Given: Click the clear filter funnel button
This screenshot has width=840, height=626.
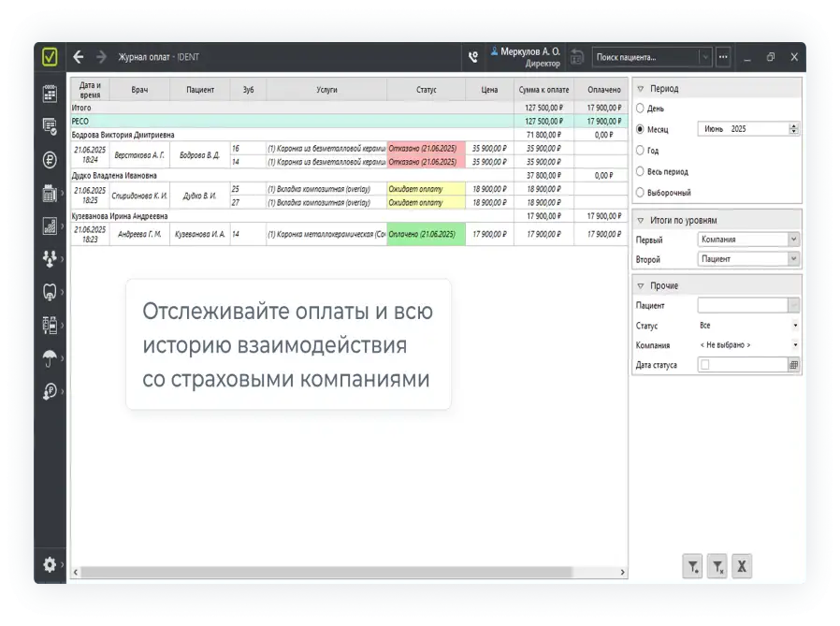Looking at the screenshot, I should [717, 566].
